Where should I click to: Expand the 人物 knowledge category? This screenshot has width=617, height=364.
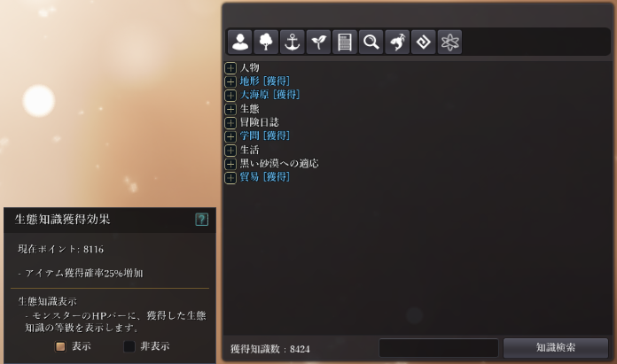pyautogui.click(x=230, y=68)
